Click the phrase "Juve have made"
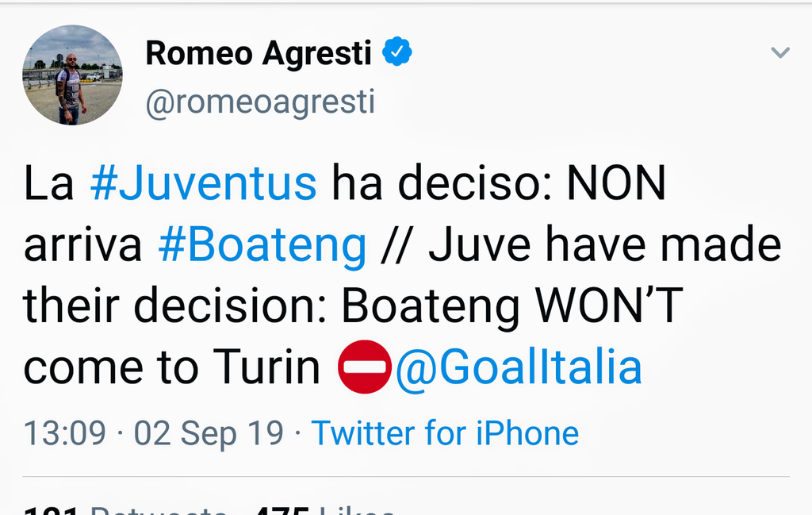Image resolution: width=812 pixels, height=515 pixels. click(x=605, y=245)
